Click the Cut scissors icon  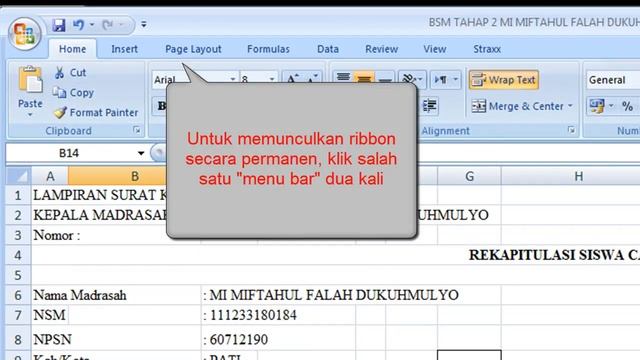[x=60, y=73]
